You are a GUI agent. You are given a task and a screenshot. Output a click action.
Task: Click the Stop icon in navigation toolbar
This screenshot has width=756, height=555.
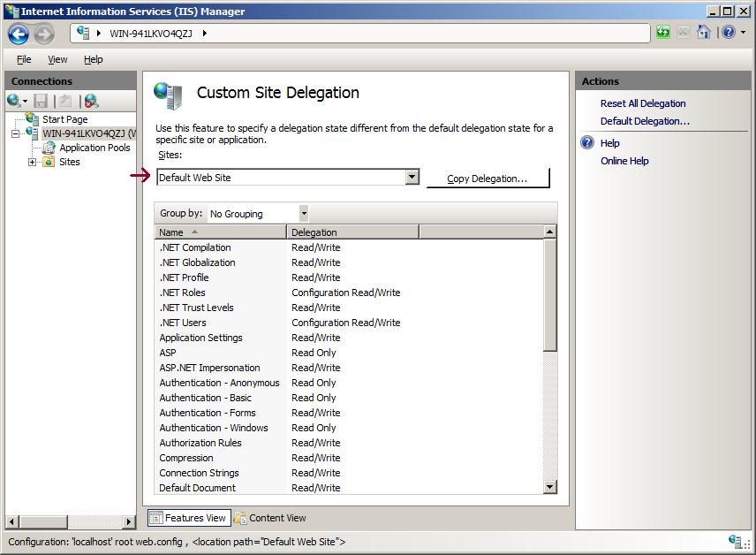pos(684,33)
